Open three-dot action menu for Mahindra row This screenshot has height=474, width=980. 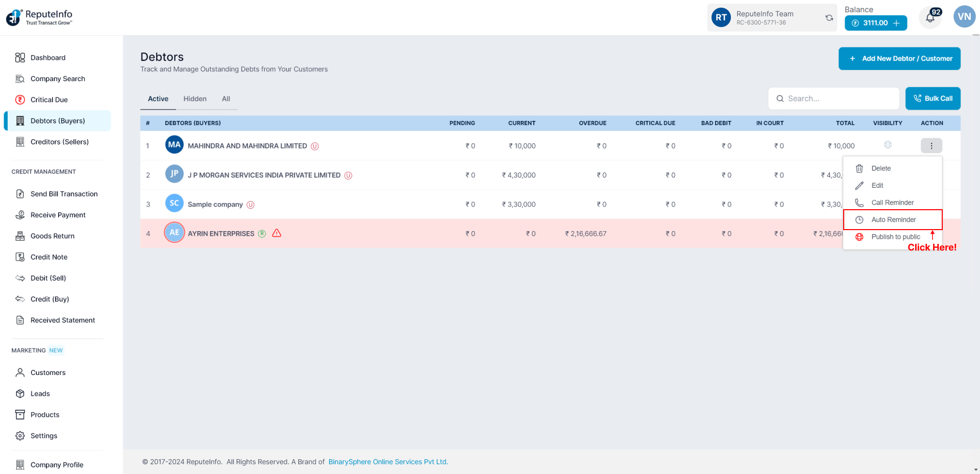point(931,146)
